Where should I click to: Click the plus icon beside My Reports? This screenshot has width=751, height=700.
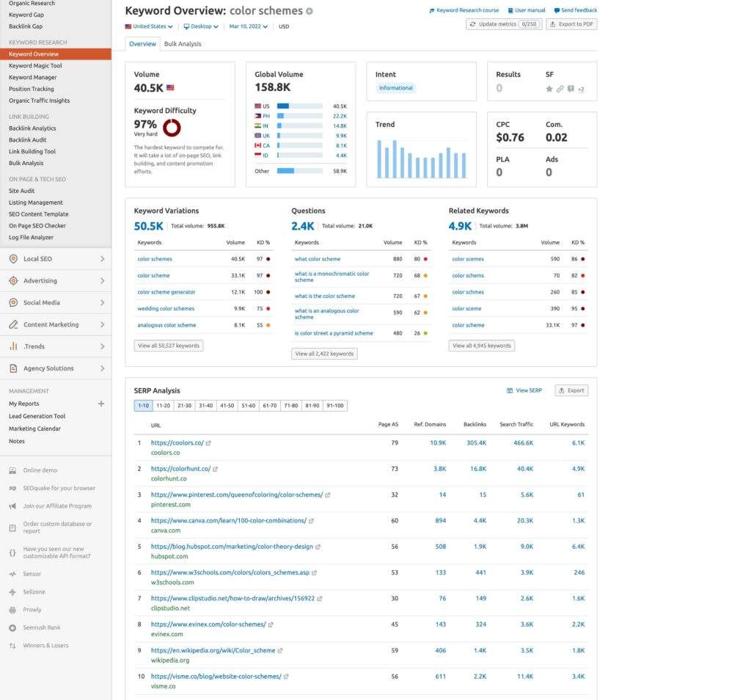[x=101, y=404]
